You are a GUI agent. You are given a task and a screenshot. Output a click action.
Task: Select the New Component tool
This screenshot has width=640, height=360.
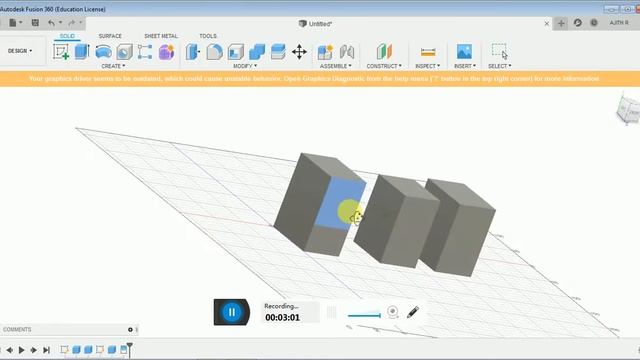pyautogui.click(x=325, y=52)
